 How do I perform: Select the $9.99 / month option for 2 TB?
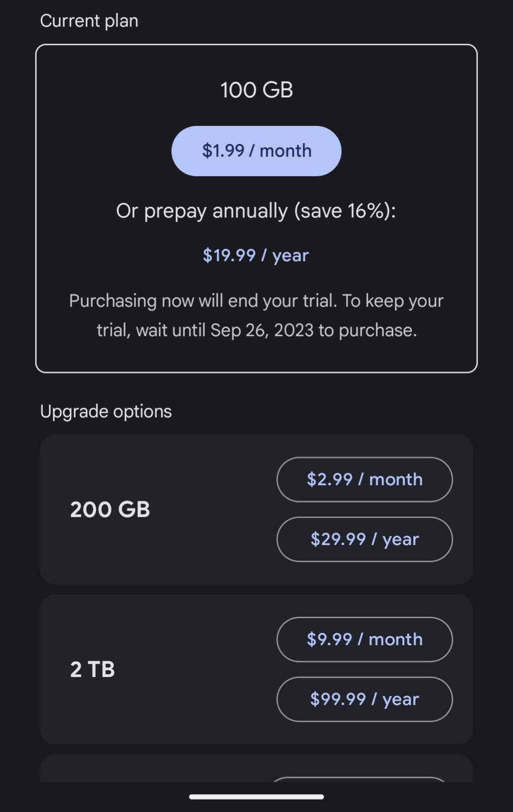coord(364,640)
